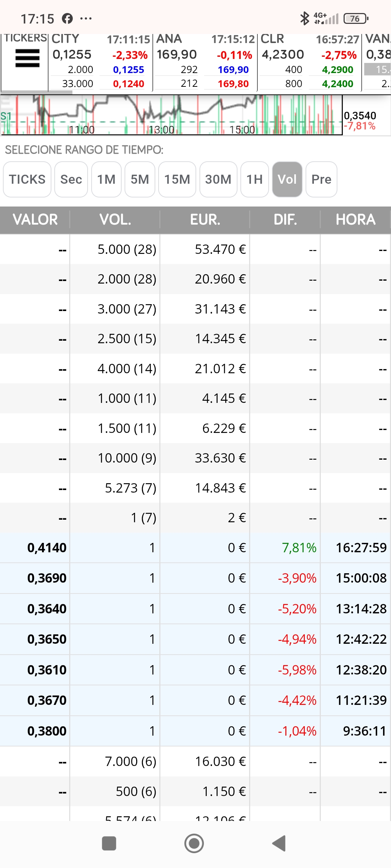Tap the Android back navigation arrow
This screenshot has height=868, width=391.
coord(279,843)
